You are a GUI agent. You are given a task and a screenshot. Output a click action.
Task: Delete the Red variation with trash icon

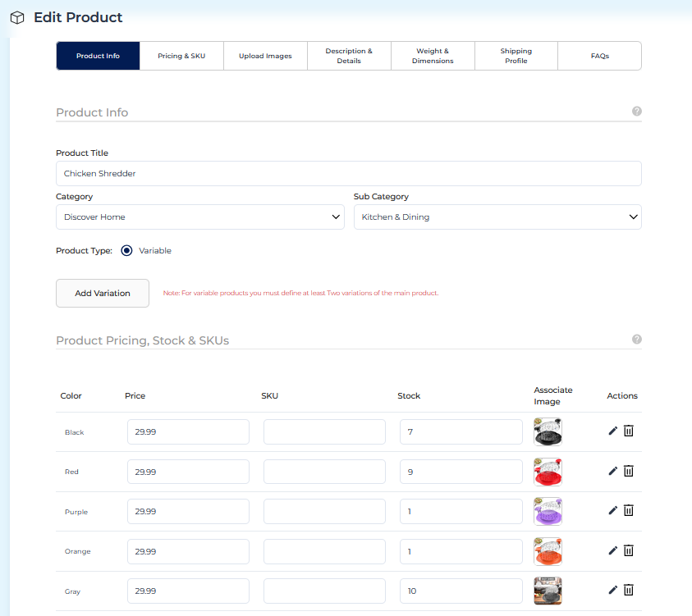pyautogui.click(x=629, y=471)
